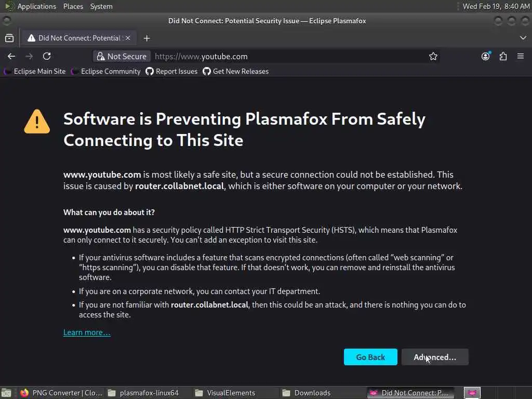
Task: Click the clock showing Wed Feb 19
Action: pyautogui.click(x=496, y=6)
